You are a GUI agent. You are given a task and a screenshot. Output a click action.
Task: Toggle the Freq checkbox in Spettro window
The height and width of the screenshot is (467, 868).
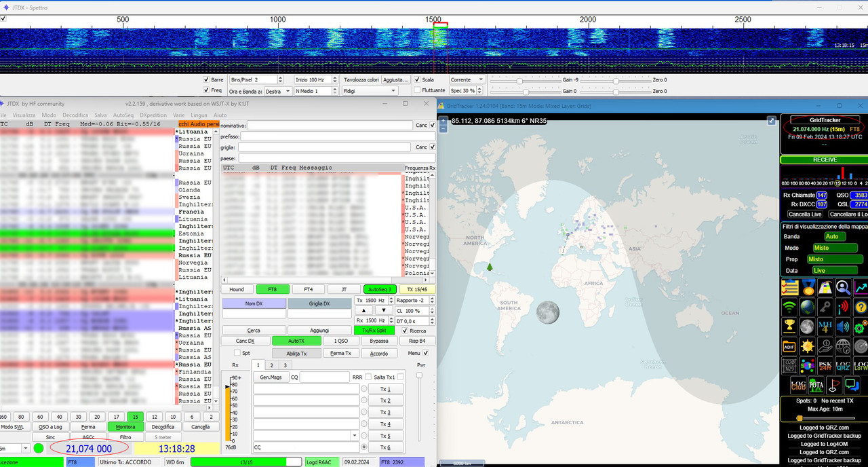click(x=206, y=90)
